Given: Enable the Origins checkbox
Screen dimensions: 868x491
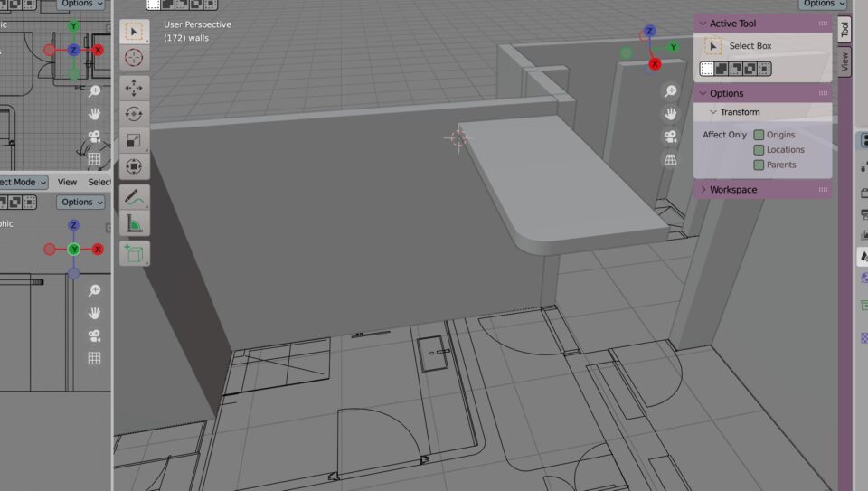Looking at the screenshot, I should [x=759, y=135].
